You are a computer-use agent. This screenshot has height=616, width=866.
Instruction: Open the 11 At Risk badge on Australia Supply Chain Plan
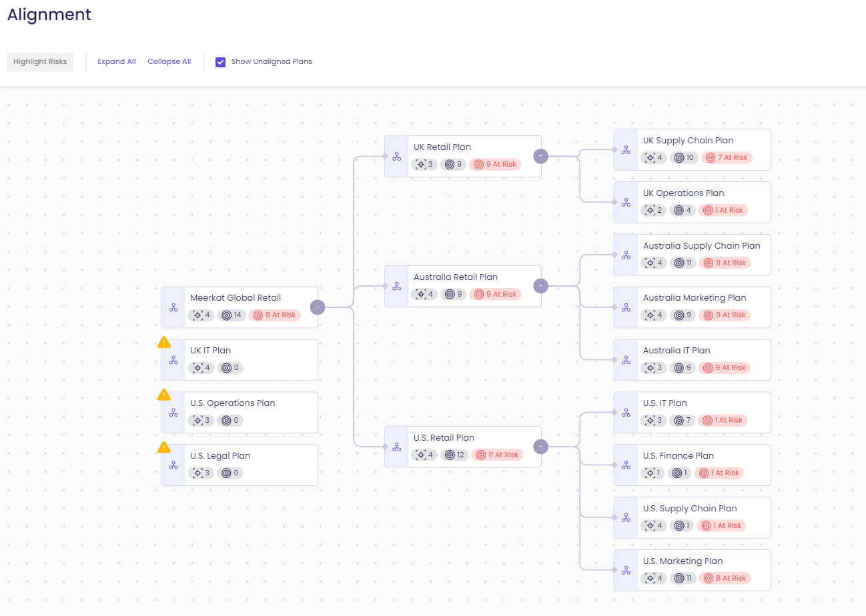pyautogui.click(x=725, y=263)
